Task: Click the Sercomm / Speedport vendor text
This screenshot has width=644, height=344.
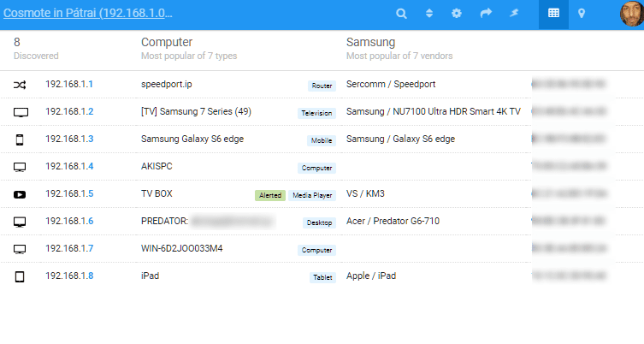Action: click(391, 84)
